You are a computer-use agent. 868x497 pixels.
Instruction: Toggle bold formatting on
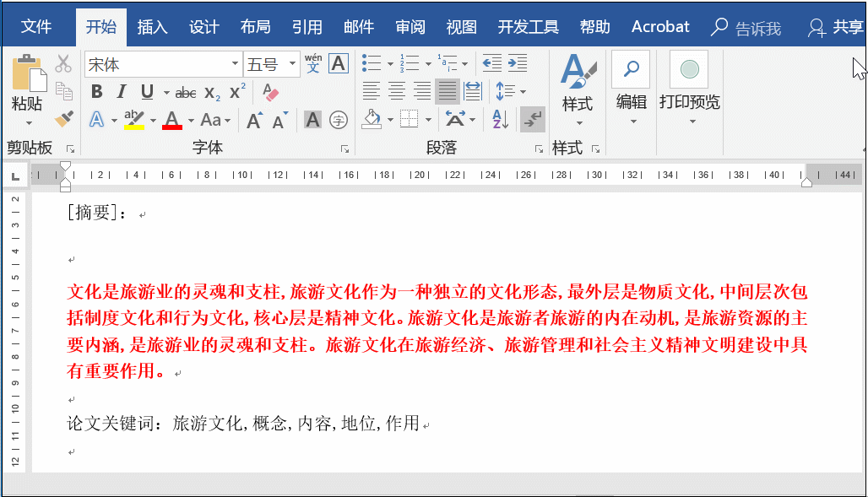(x=95, y=92)
